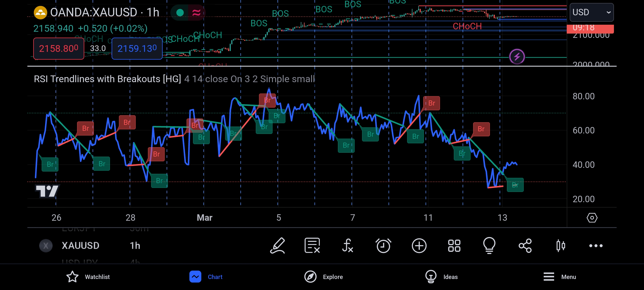Screen dimensions: 644x290
Task: Change the 1h timeframe selector
Action: pyautogui.click(x=135, y=245)
